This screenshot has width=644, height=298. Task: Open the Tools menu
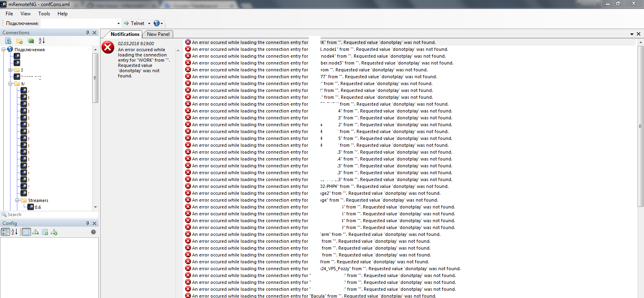click(44, 14)
